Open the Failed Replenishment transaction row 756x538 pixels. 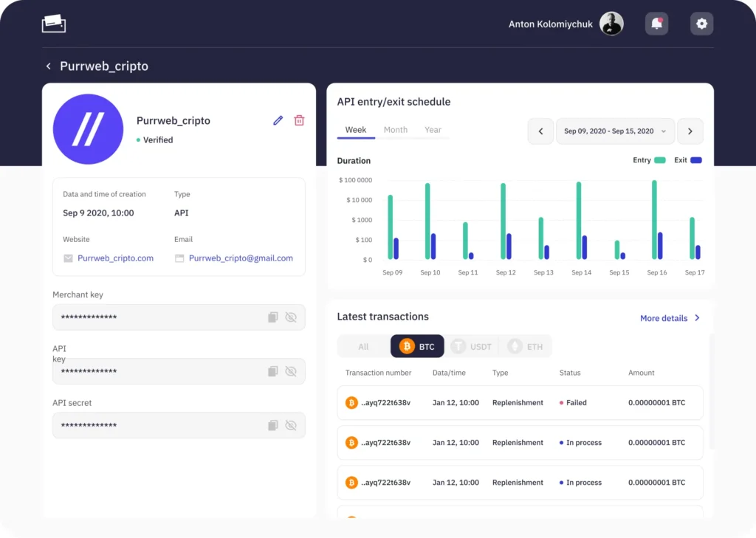tap(520, 402)
